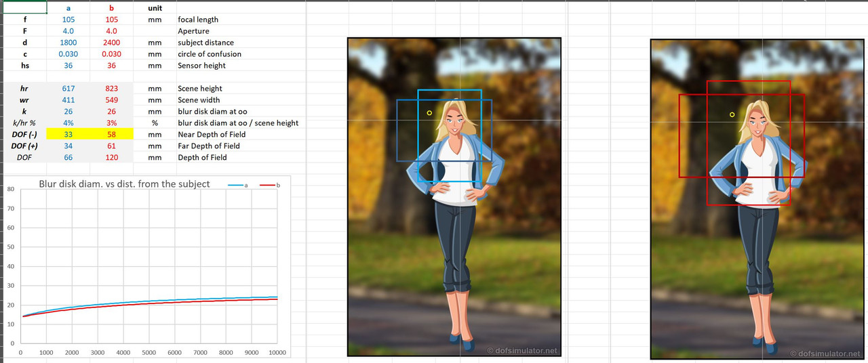Click circle of confusion 0.030 in column a
This screenshot has height=363, width=868.
pyautogui.click(x=68, y=54)
